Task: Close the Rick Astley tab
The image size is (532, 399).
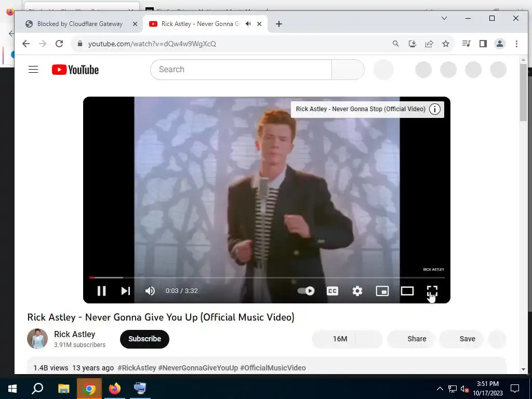Action: tap(259, 24)
